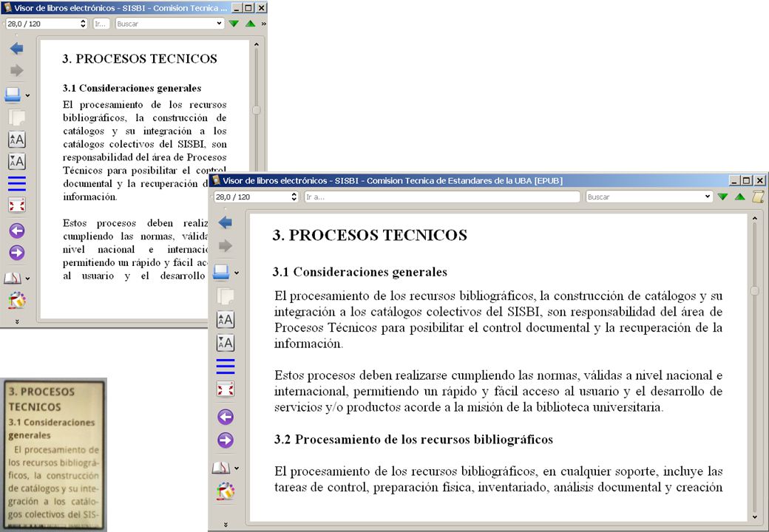Click the page number field showing 28,0 / 120 in large window
769x532 pixels.
click(x=256, y=197)
